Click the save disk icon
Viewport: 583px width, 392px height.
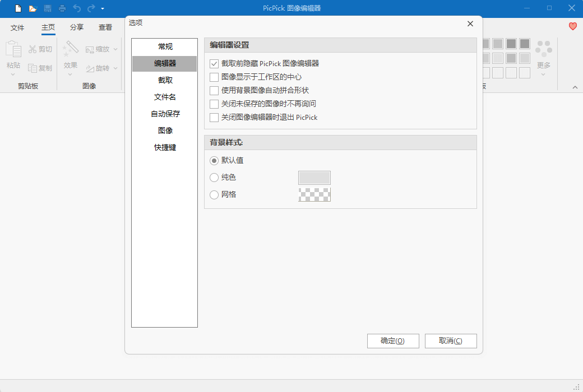48,8
